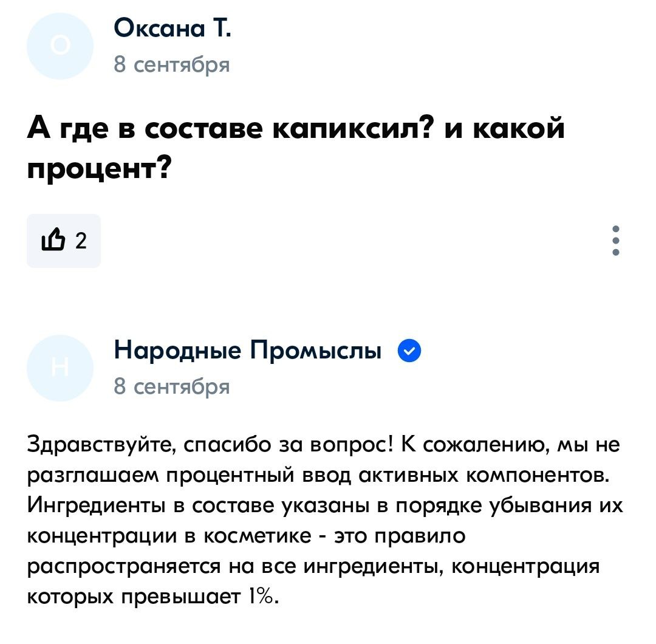This screenshot has height=644, width=656.
Task: Click the words которых превышает in the last line
Action: 134,597
